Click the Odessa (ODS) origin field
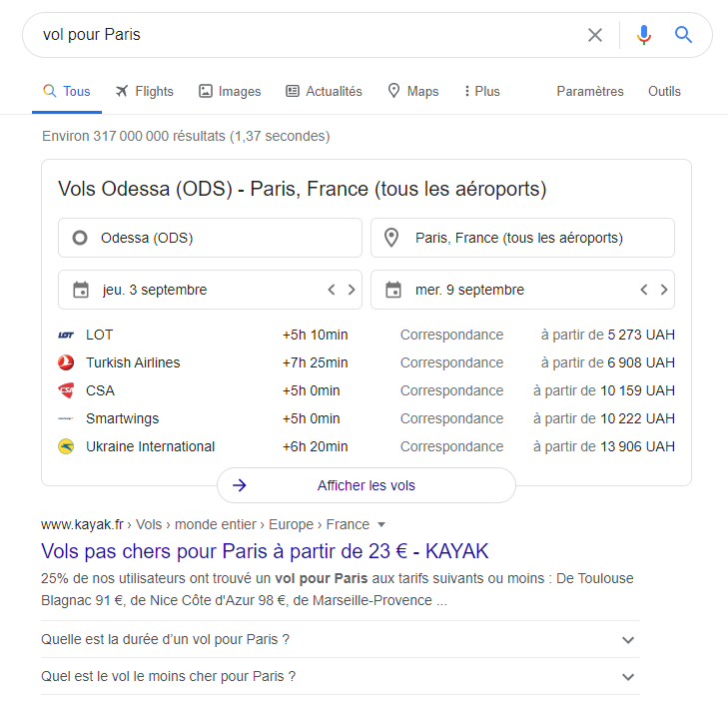Viewport: 728px width, 705px height. click(210, 238)
